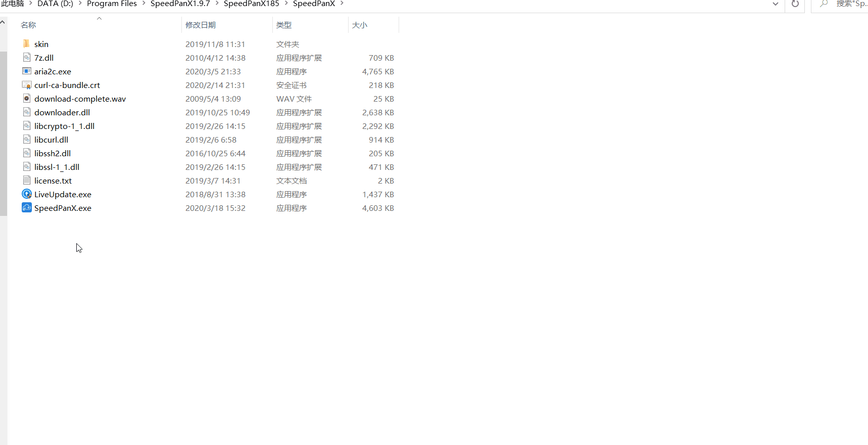This screenshot has height=445, width=868.
Task: Expand chevron after final SpeedPanX breadcrumb
Action: (342, 3)
